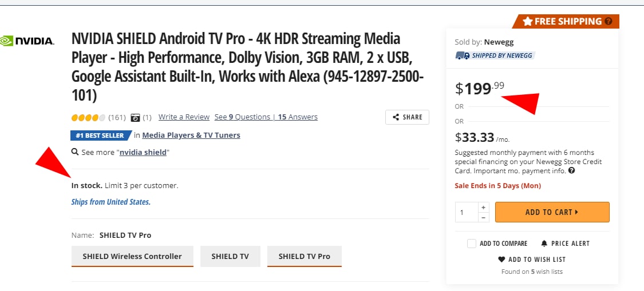Decrease quantity with the minus stepper
This screenshot has height=291, width=644.
pyautogui.click(x=483, y=217)
